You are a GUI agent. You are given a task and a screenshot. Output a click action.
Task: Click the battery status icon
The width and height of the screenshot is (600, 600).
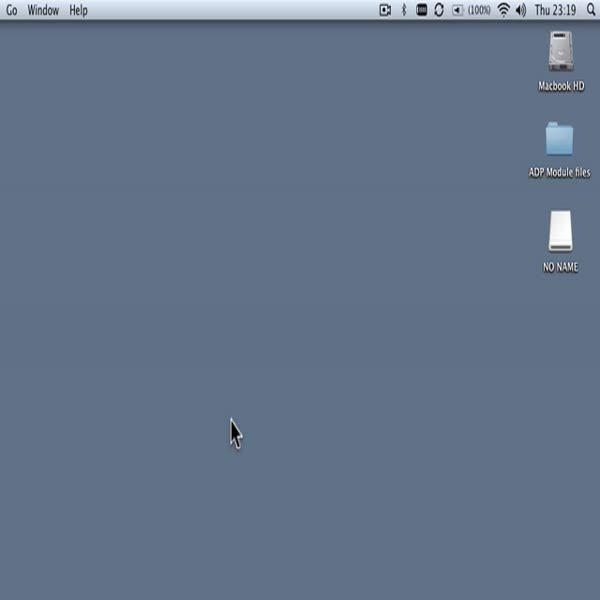point(457,10)
